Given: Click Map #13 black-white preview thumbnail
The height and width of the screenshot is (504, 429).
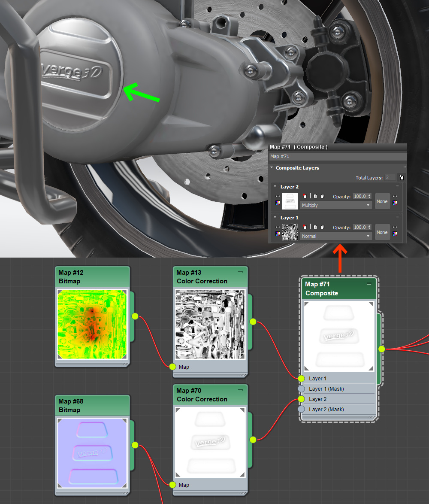Looking at the screenshot, I should 210,324.
